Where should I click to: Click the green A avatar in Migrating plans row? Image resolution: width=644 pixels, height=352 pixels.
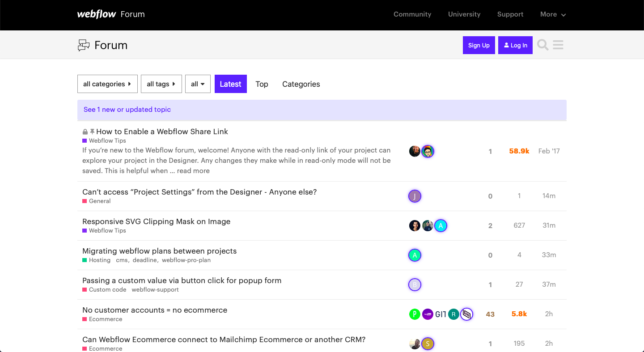point(415,255)
